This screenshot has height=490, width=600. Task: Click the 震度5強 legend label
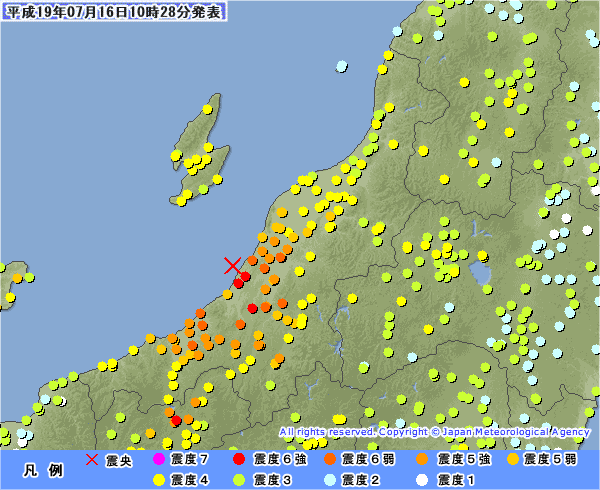pos(464,459)
